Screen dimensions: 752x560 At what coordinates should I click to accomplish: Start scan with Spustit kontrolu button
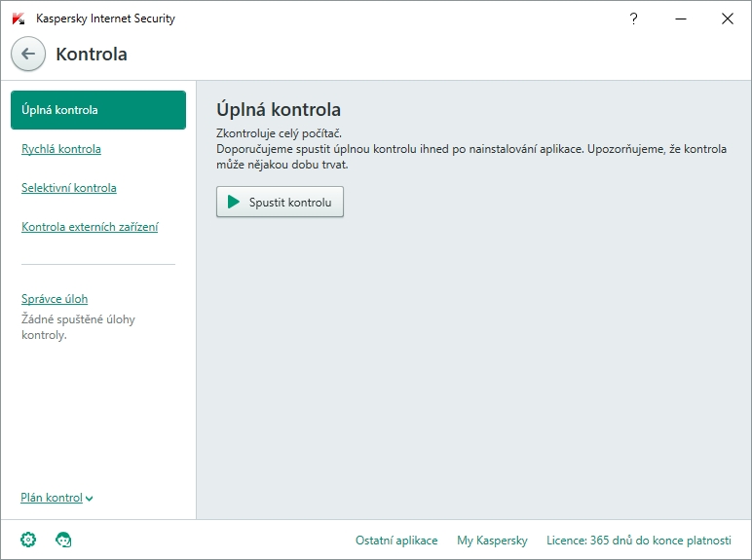[280, 202]
